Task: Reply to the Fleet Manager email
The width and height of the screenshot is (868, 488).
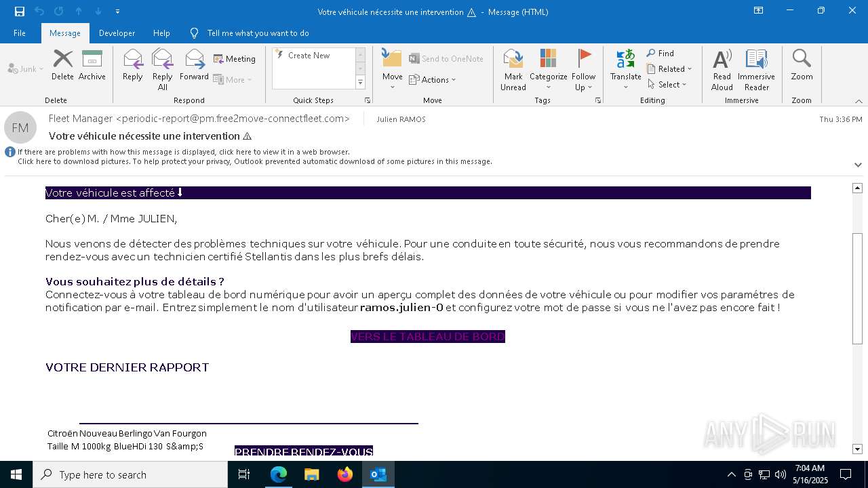Action: coord(133,65)
